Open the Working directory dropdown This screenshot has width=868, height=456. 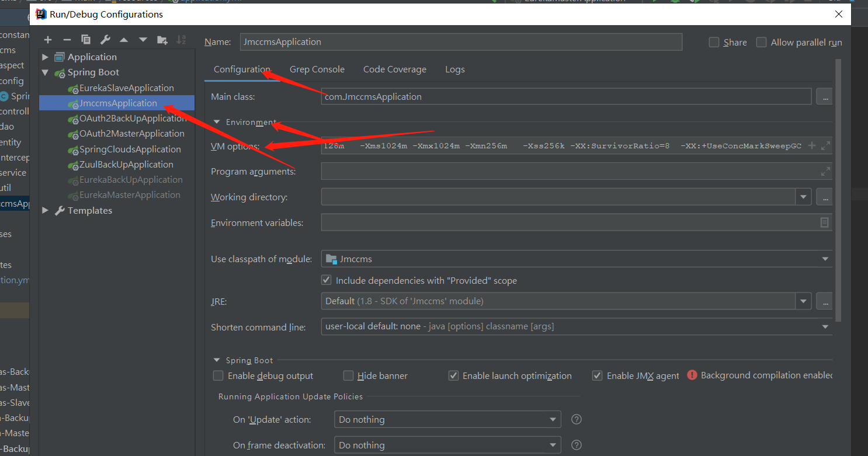pyautogui.click(x=804, y=197)
